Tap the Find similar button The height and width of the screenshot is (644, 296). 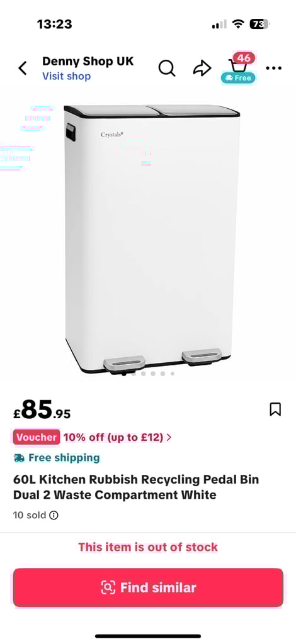coord(148,587)
